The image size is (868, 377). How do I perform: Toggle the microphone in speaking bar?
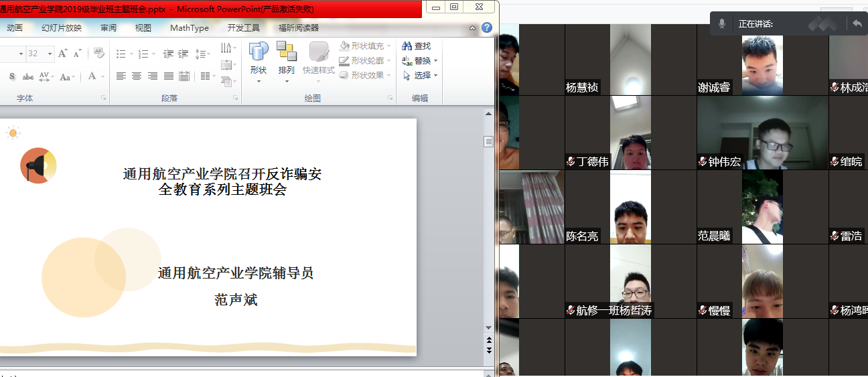722,23
